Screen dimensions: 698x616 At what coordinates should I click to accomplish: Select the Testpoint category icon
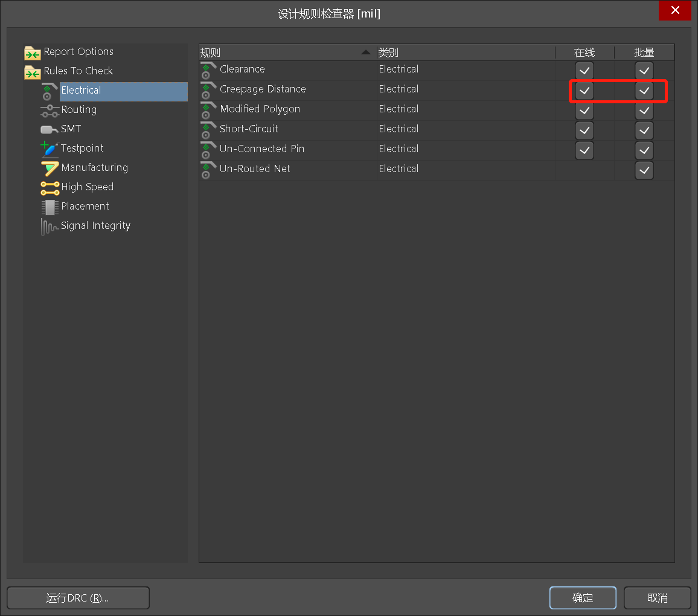pyautogui.click(x=50, y=149)
